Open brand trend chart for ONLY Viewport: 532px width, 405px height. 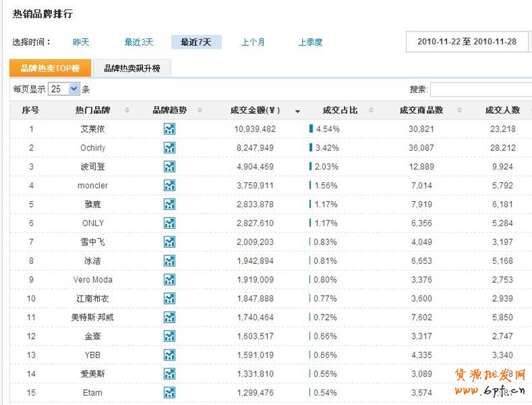[x=169, y=223]
